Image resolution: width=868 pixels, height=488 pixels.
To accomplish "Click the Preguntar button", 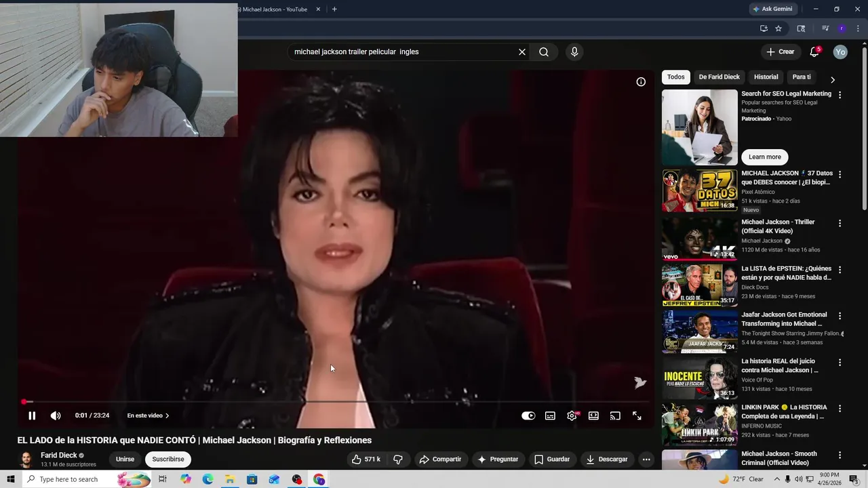I will tap(498, 459).
